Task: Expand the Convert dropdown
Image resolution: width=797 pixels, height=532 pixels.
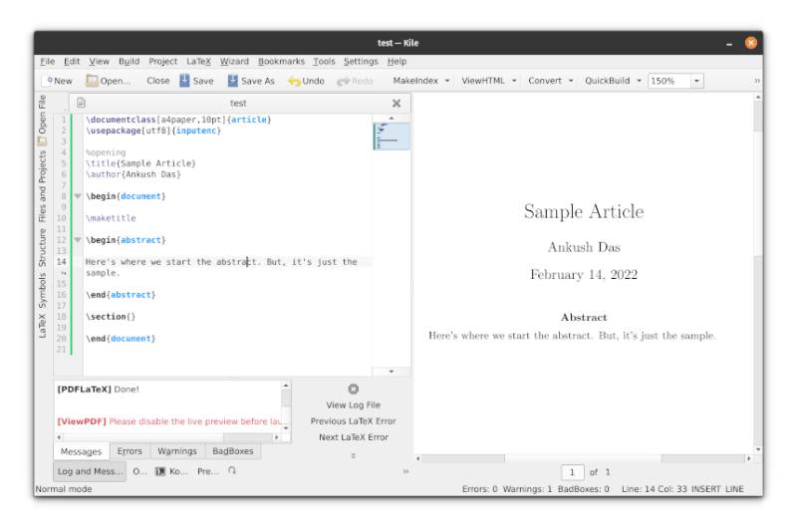Action: [571, 81]
